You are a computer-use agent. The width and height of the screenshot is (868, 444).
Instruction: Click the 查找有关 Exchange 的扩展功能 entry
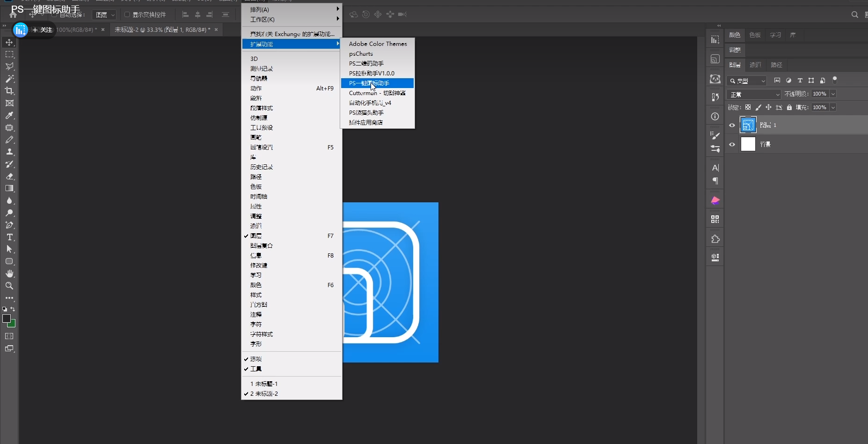292,34
